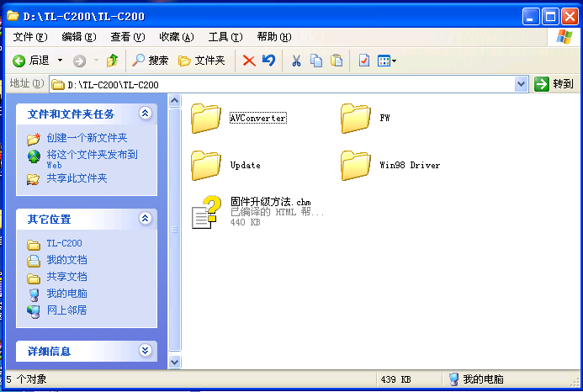The image size is (583, 392).
Task: Select the Update folder icon
Action: [x=206, y=166]
